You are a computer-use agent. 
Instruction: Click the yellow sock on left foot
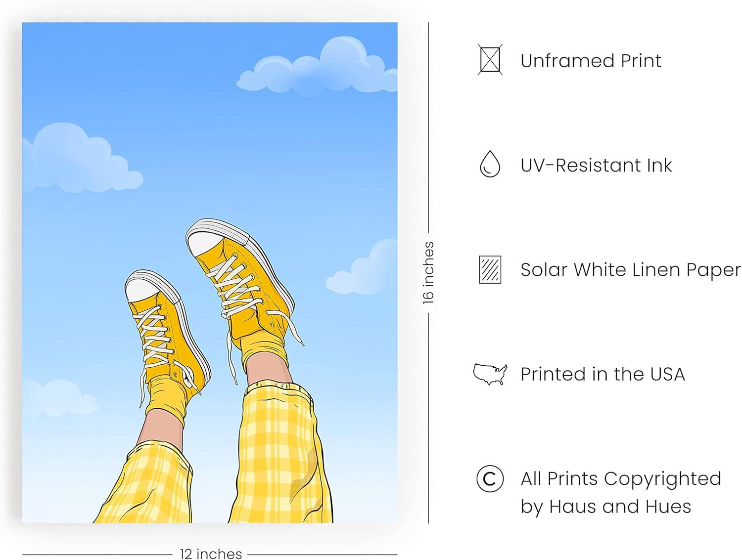pos(167,401)
